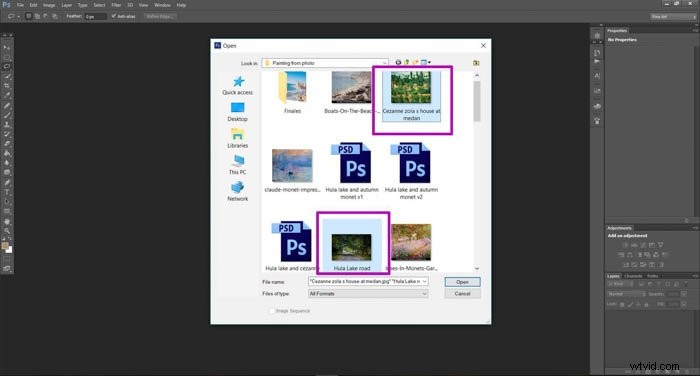Select the History Brush tool
This screenshot has width=700, height=376.
pyautogui.click(x=7, y=134)
